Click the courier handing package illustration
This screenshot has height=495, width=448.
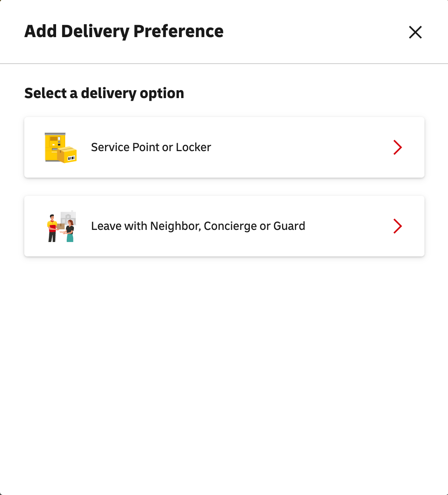pyautogui.click(x=51, y=226)
